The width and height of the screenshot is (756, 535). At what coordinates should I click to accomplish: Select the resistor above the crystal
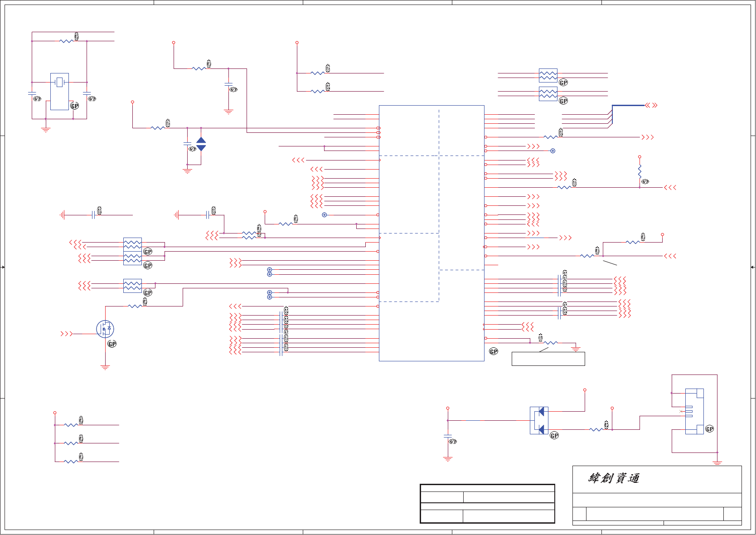coord(66,41)
